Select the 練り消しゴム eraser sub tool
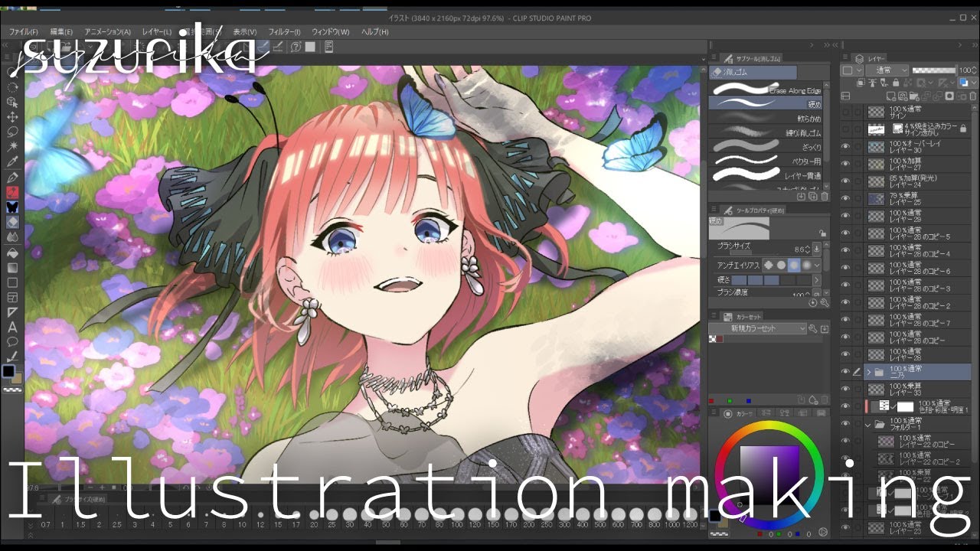The height and width of the screenshot is (551, 980). [766, 132]
